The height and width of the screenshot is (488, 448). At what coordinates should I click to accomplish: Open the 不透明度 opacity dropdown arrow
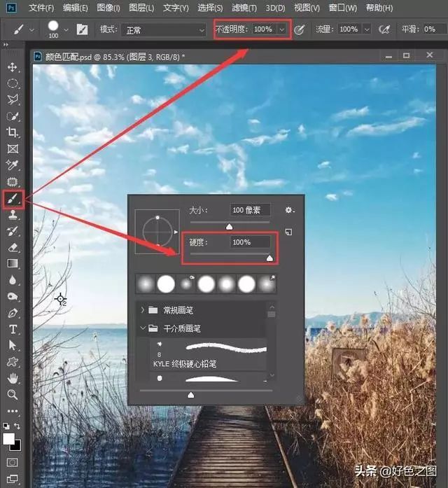click(282, 30)
